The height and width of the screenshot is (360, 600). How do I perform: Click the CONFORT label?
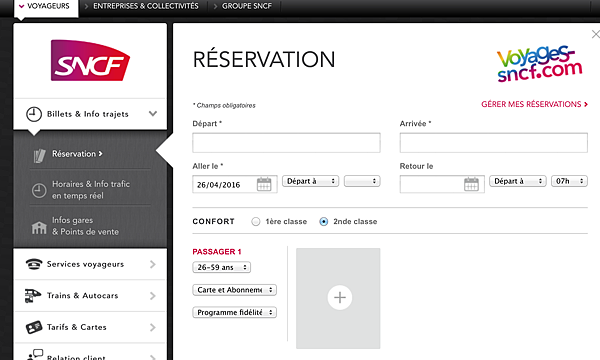pyautogui.click(x=214, y=222)
